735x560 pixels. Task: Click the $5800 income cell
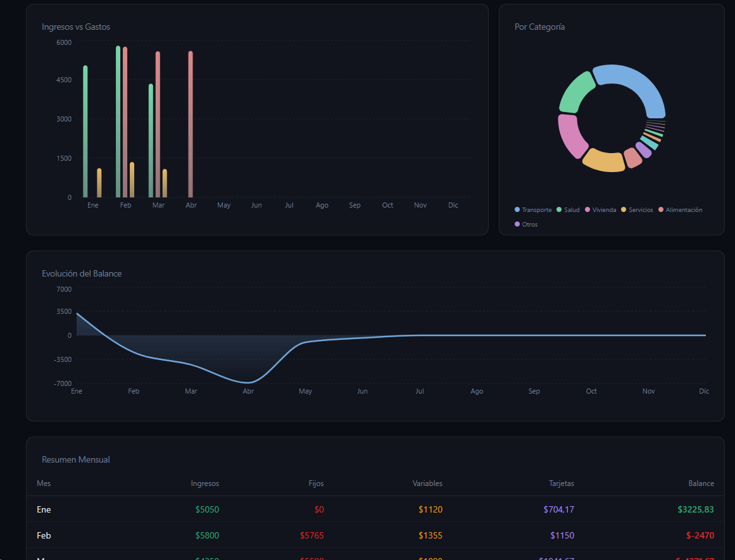[x=207, y=535]
